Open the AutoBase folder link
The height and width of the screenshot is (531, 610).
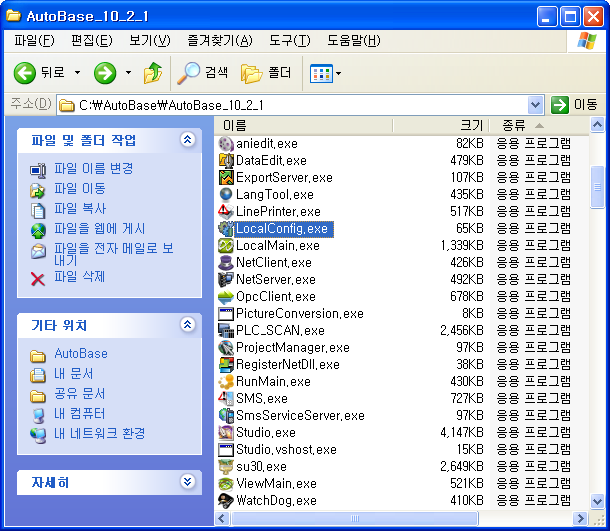tap(81, 354)
